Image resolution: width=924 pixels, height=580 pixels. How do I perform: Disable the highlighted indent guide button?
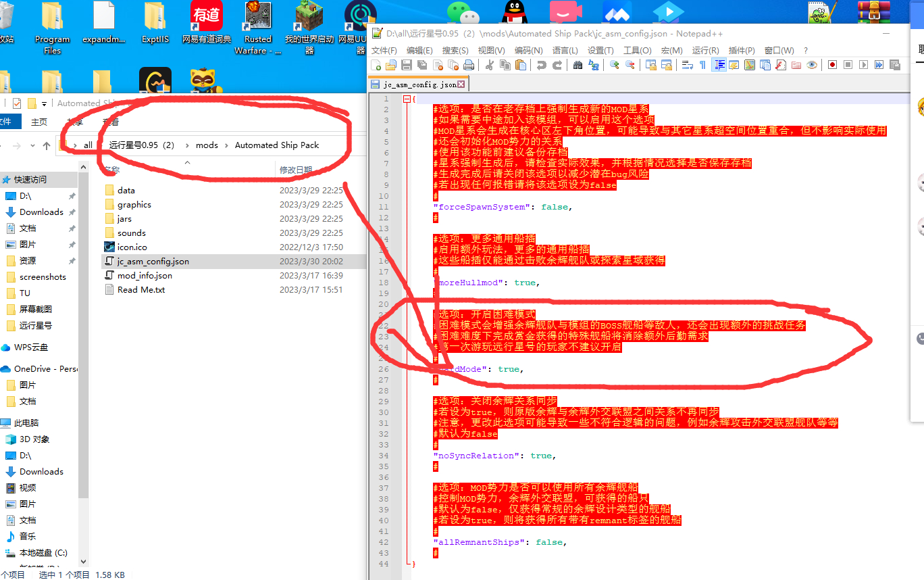tap(719, 65)
